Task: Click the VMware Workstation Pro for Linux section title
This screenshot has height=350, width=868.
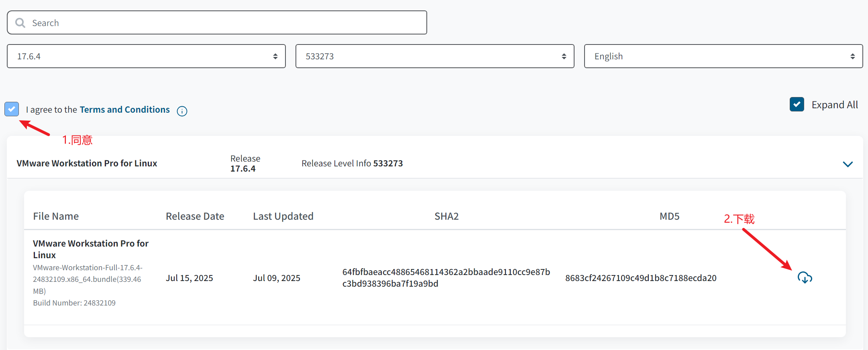Action: [87, 163]
